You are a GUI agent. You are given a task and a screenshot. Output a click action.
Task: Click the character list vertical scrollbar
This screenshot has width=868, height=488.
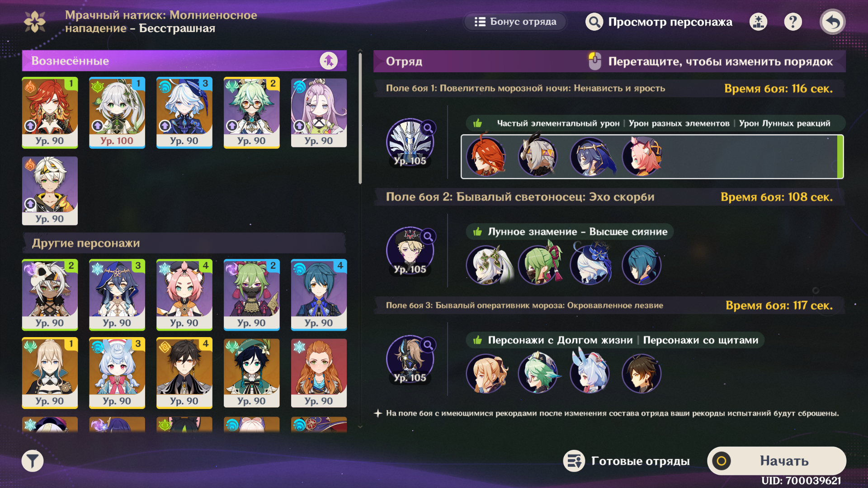360,118
